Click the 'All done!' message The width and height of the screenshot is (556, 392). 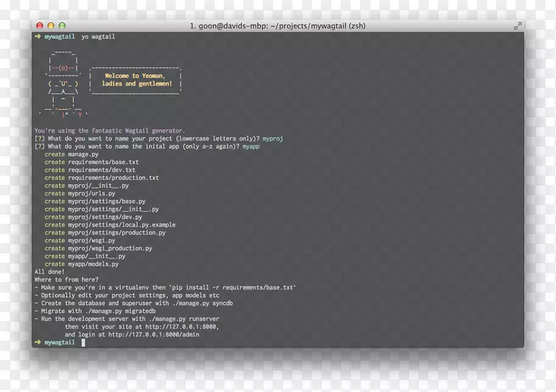pyautogui.click(x=49, y=272)
